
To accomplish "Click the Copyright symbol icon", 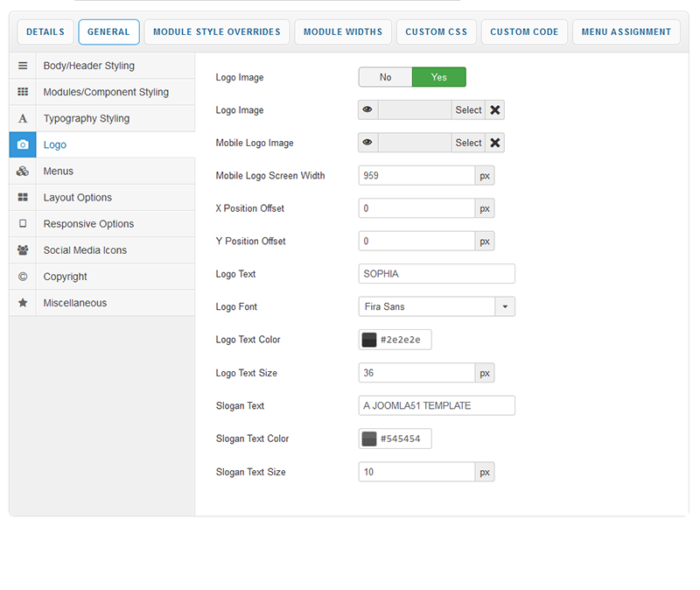I will coord(23,276).
